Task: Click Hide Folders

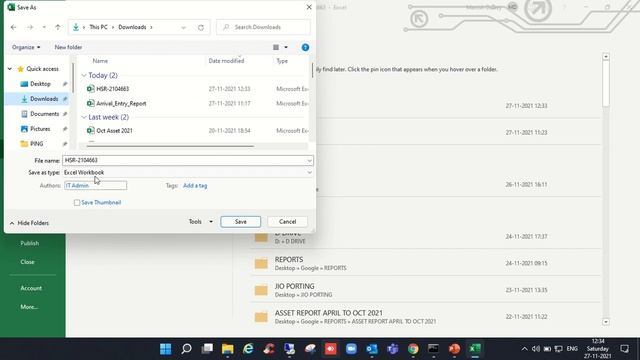Action: [x=29, y=223]
